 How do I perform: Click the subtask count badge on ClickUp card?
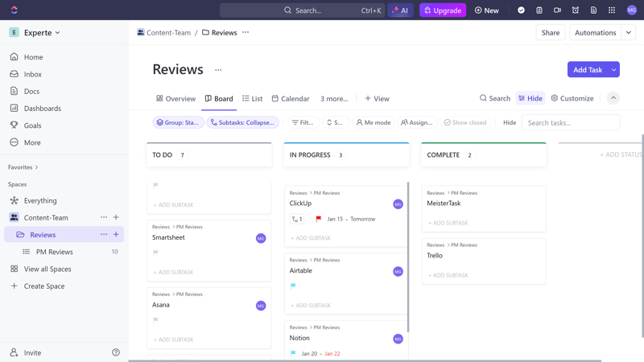(x=297, y=219)
